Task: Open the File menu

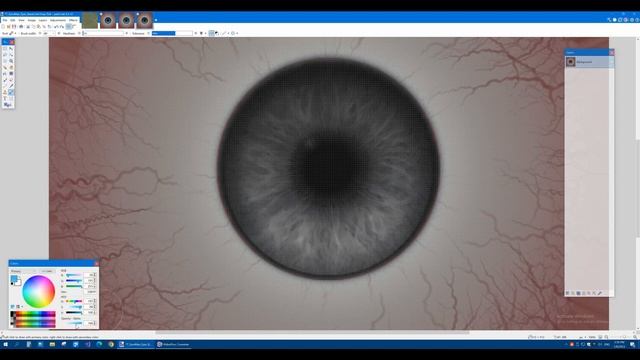Action: click(x=5, y=20)
